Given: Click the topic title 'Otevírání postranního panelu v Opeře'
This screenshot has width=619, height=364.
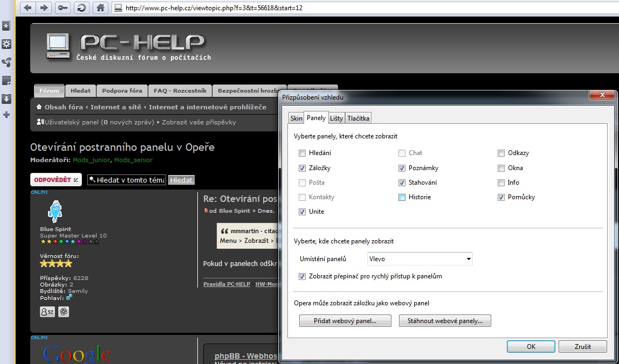Looking at the screenshot, I should coord(122,148).
